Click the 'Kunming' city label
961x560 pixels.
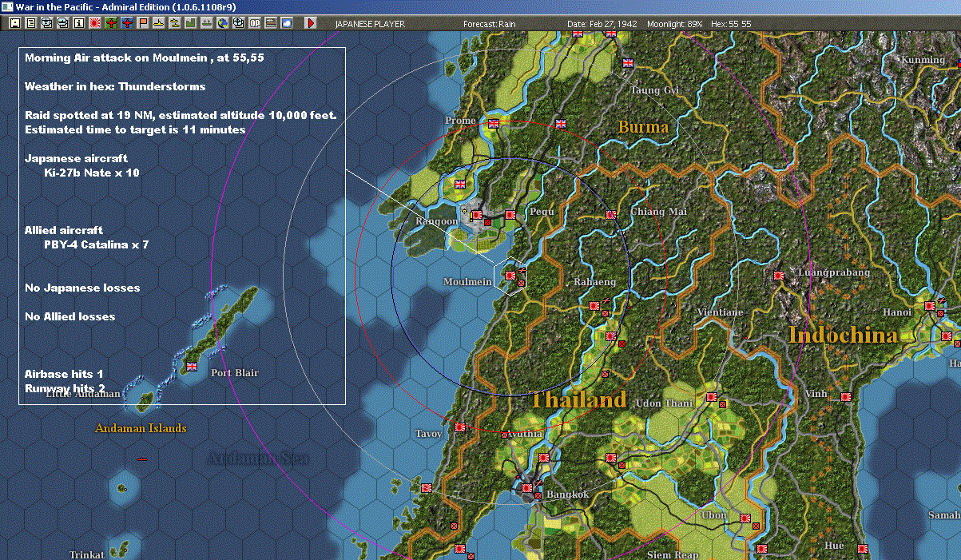[923, 60]
